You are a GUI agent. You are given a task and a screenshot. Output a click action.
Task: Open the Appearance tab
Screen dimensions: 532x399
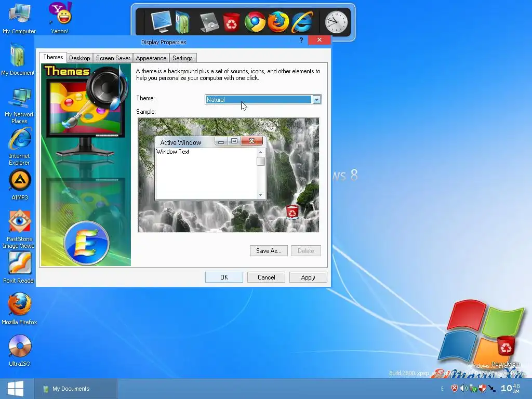151,58
